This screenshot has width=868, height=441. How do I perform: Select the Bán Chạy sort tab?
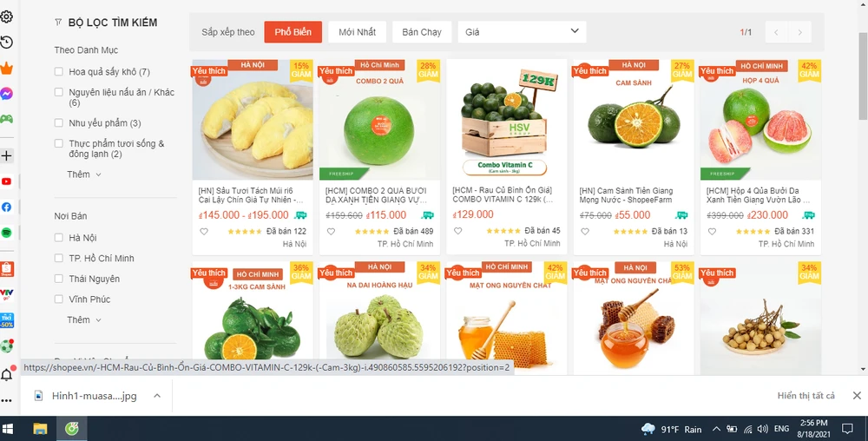[x=422, y=32]
